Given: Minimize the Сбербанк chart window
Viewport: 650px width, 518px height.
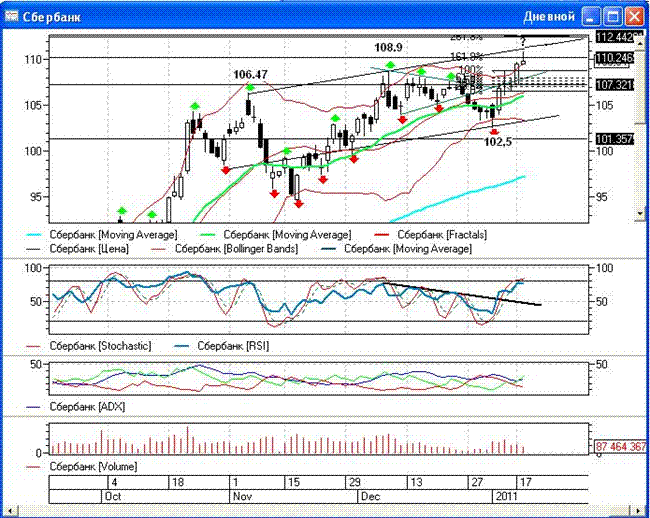Looking at the screenshot, I should [590, 17].
